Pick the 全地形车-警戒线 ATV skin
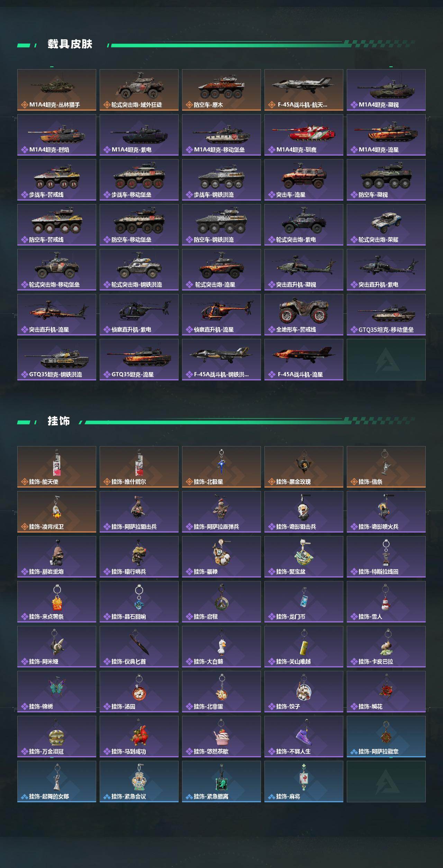The image size is (443, 868). click(x=304, y=315)
